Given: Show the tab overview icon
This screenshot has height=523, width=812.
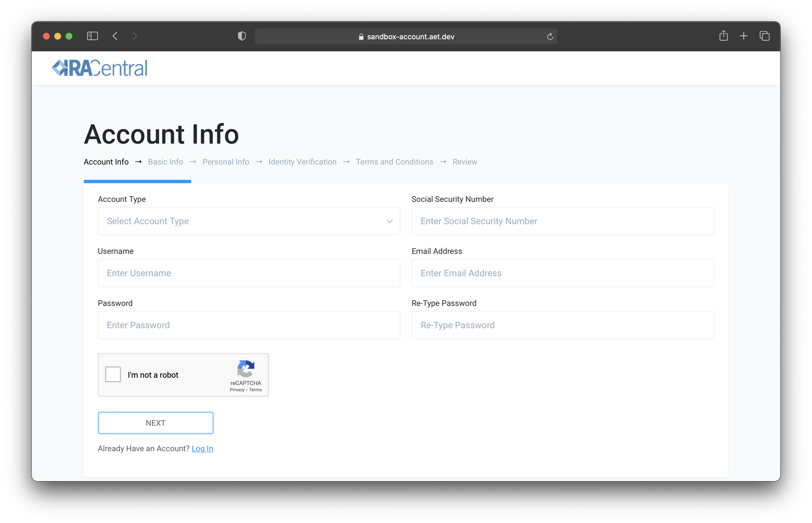Looking at the screenshot, I should 764,36.
